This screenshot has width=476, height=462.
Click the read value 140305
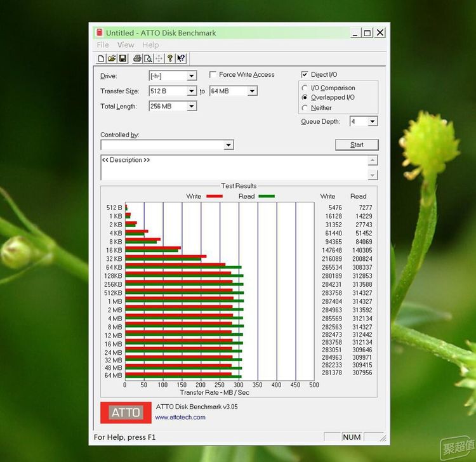[362, 251]
